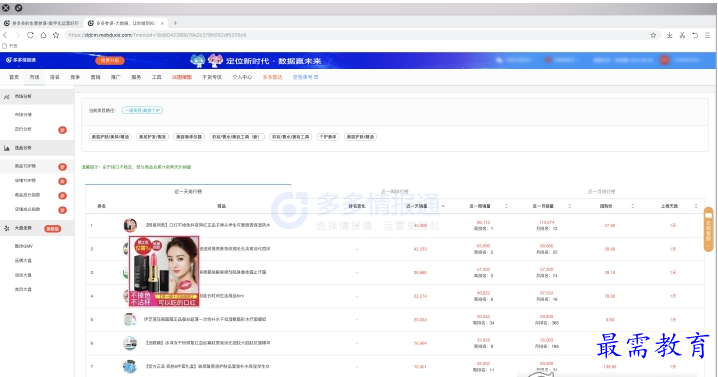Viewport: 718px width, 377px height.
Task: Open 整体GMV in the sidebar
Action: tap(23, 246)
